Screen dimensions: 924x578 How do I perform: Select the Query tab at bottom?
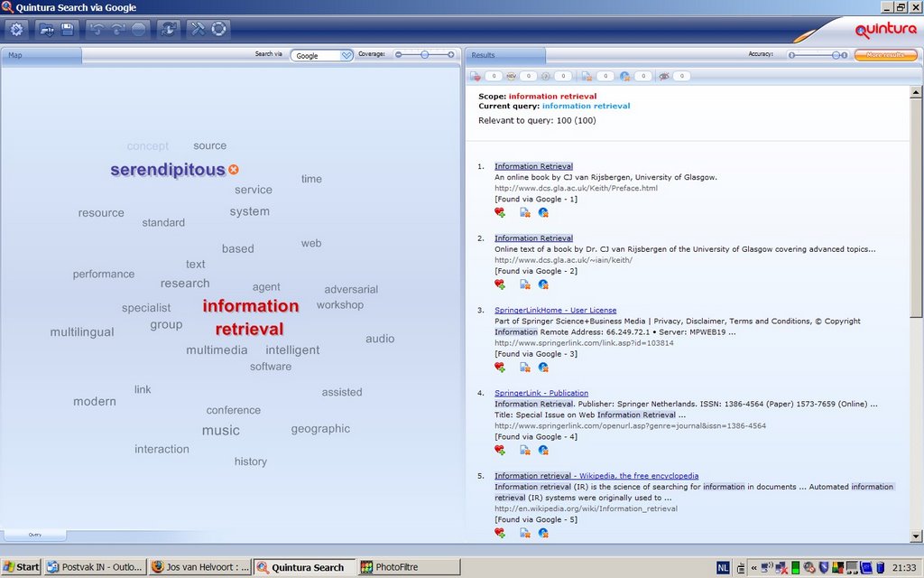tap(35, 535)
